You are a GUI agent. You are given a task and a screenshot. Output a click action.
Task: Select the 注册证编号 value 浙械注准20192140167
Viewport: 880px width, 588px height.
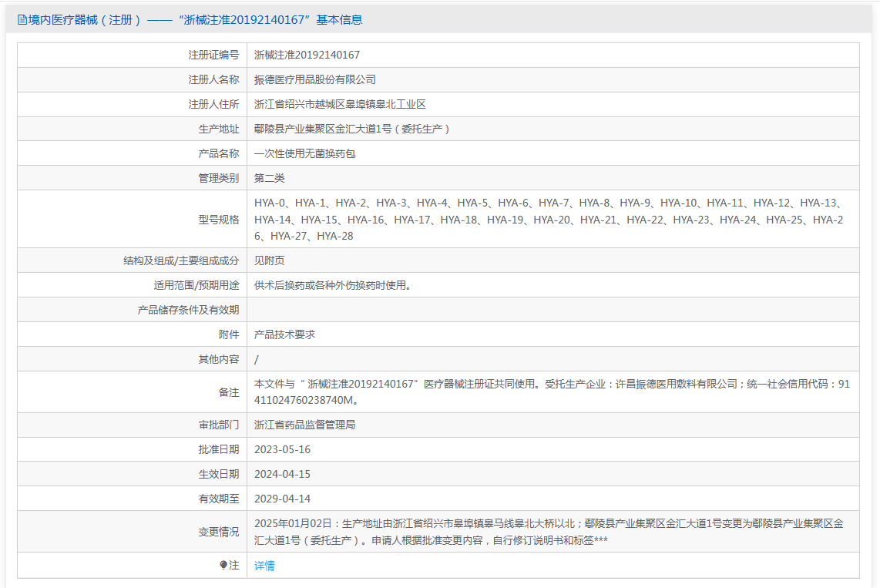pyautogui.click(x=307, y=55)
